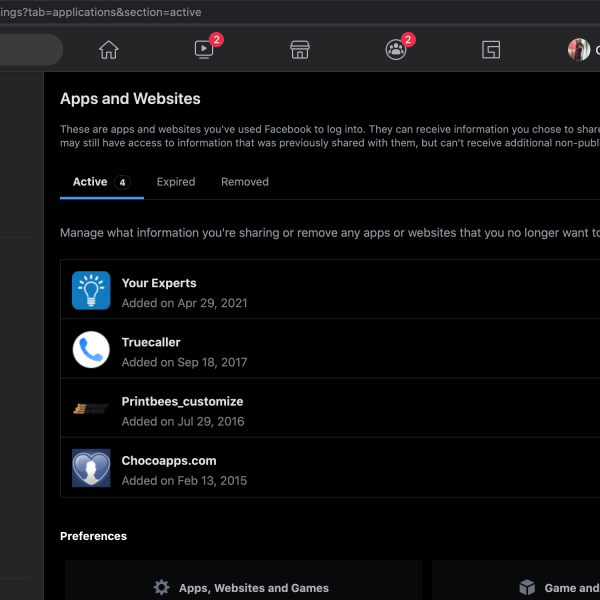Click the Watch notification badge

(216, 39)
